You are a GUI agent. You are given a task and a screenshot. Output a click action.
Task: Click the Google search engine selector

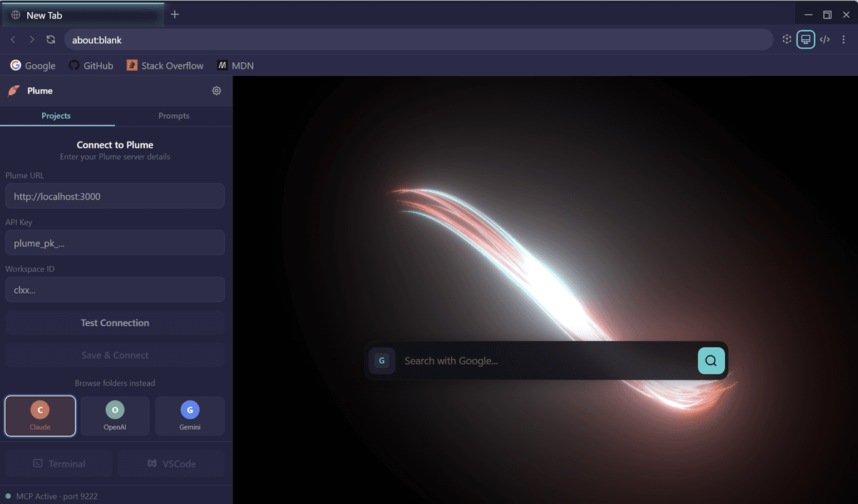click(x=382, y=361)
